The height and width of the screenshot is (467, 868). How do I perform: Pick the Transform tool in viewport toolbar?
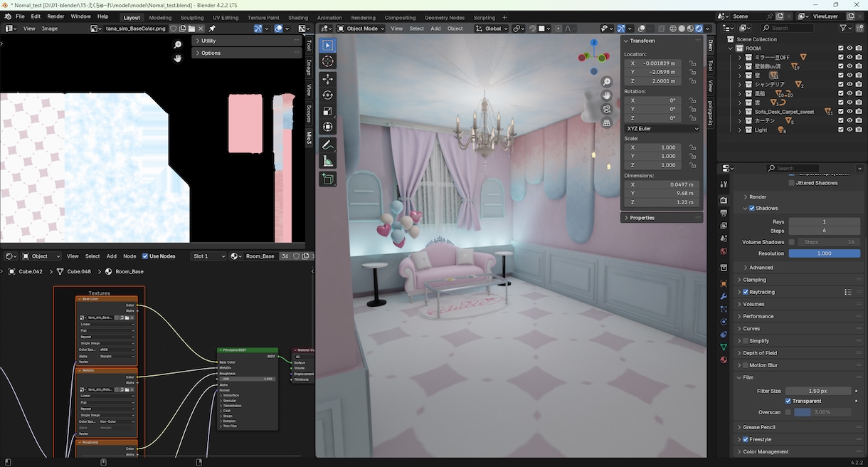[328, 127]
